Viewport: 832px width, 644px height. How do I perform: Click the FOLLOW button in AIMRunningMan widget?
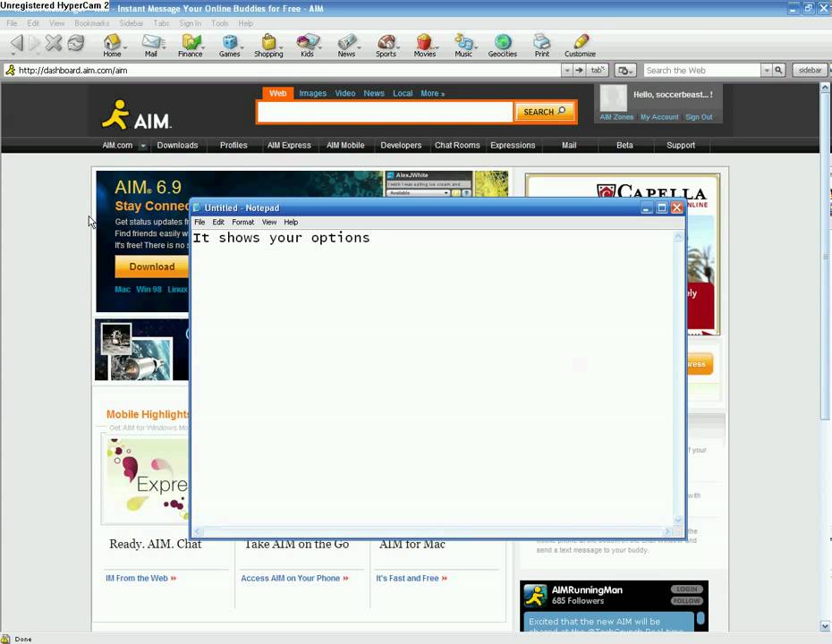[x=686, y=601]
